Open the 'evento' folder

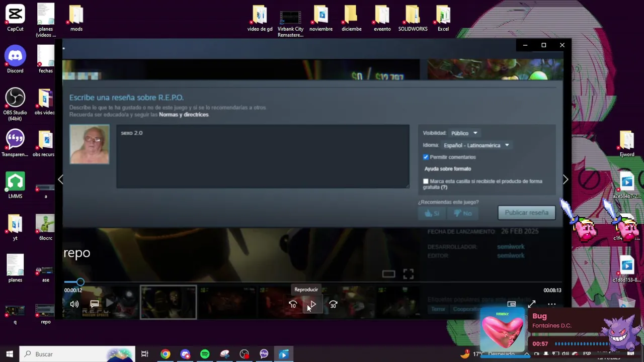382,18
